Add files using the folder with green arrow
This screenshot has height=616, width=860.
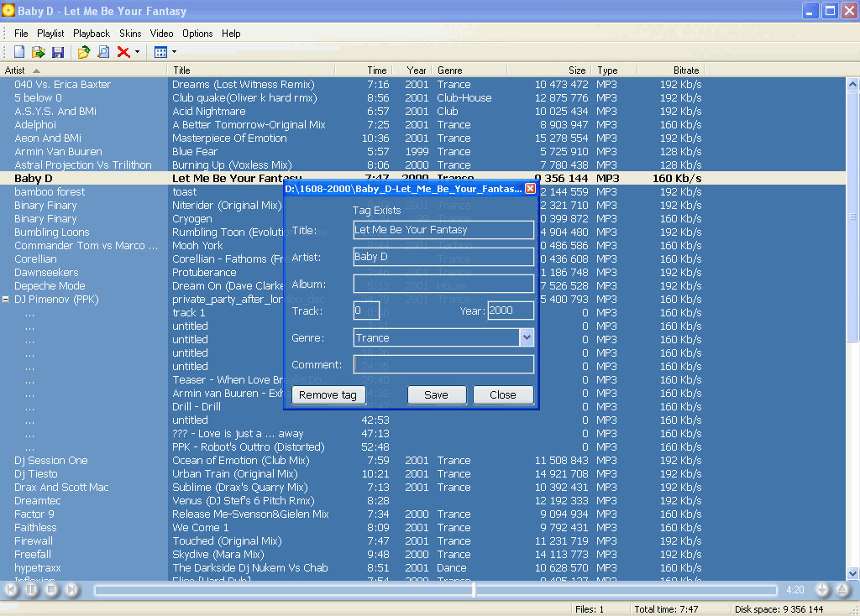(83, 52)
